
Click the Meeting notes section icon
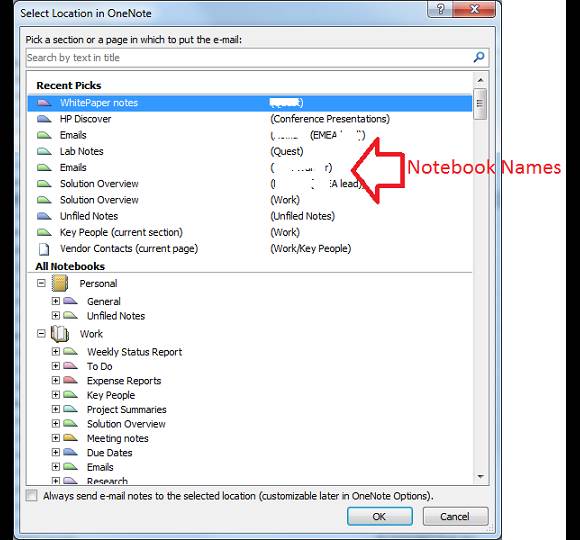click(70, 438)
